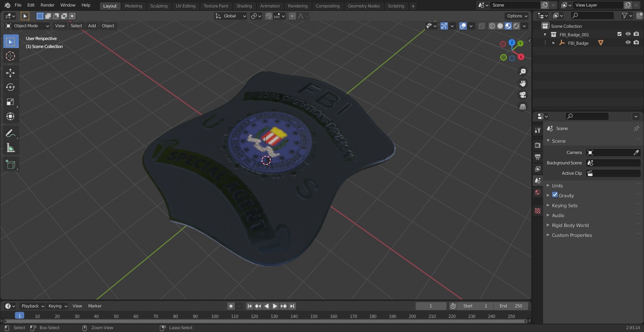This screenshot has height=332, width=644.
Task: Open the Object Mode dropdown
Action: 27,26
